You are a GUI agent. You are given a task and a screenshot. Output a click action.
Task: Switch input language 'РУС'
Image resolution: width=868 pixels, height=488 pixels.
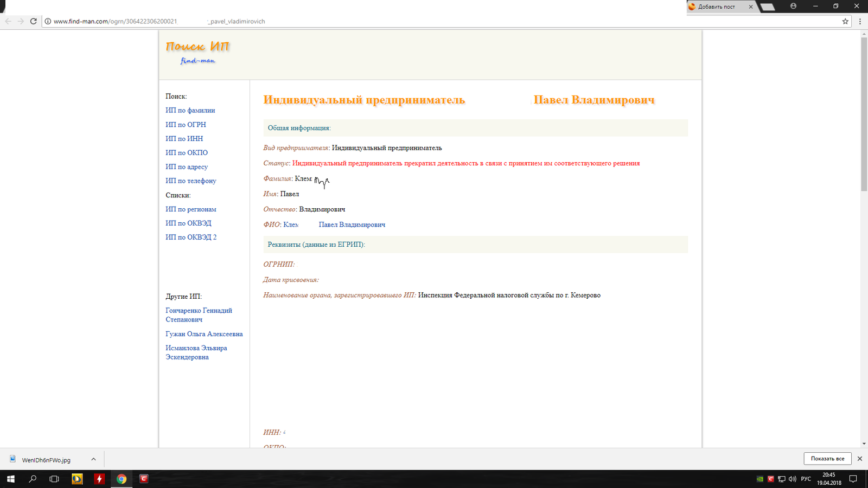[x=806, y=479]
